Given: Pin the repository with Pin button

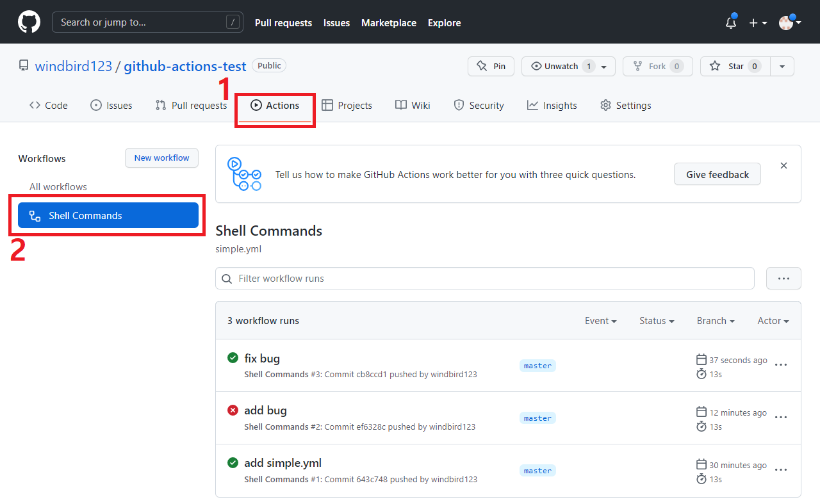Looking at the screenshot, I should pos(491,66).
